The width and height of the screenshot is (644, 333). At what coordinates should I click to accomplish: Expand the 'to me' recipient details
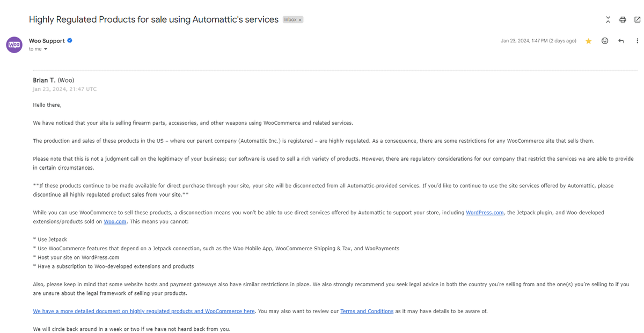38,49
